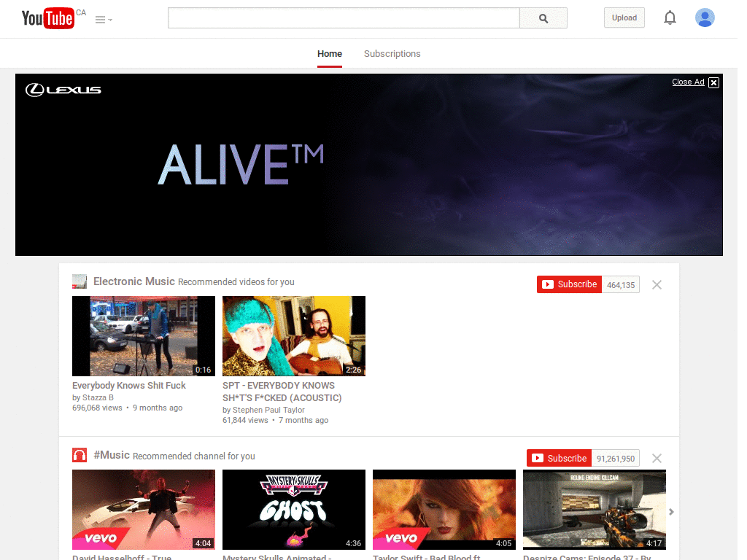The image size is (747, 560).
Task: Click the 464,135 subscriber count
Action: [x=621, y=285]
